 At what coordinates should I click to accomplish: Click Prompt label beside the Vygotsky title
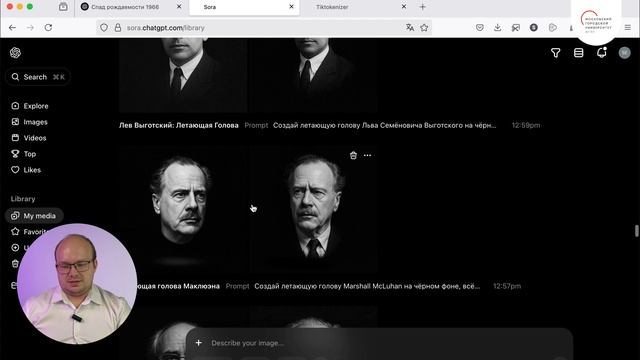tap(256, 125)
